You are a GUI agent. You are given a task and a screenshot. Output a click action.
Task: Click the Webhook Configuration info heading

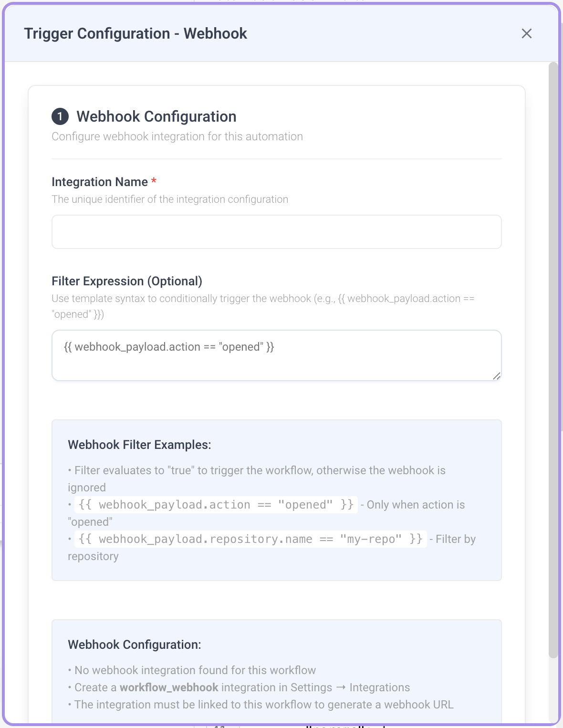coord(135,644)
